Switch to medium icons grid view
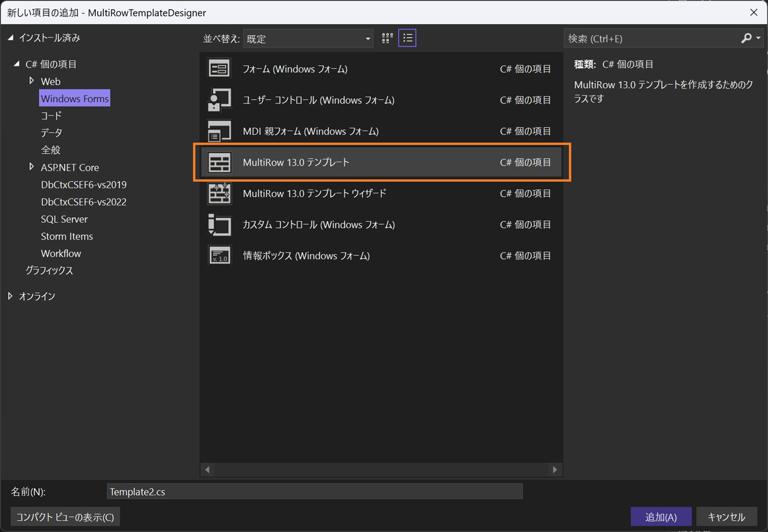 tap(387, 38)
